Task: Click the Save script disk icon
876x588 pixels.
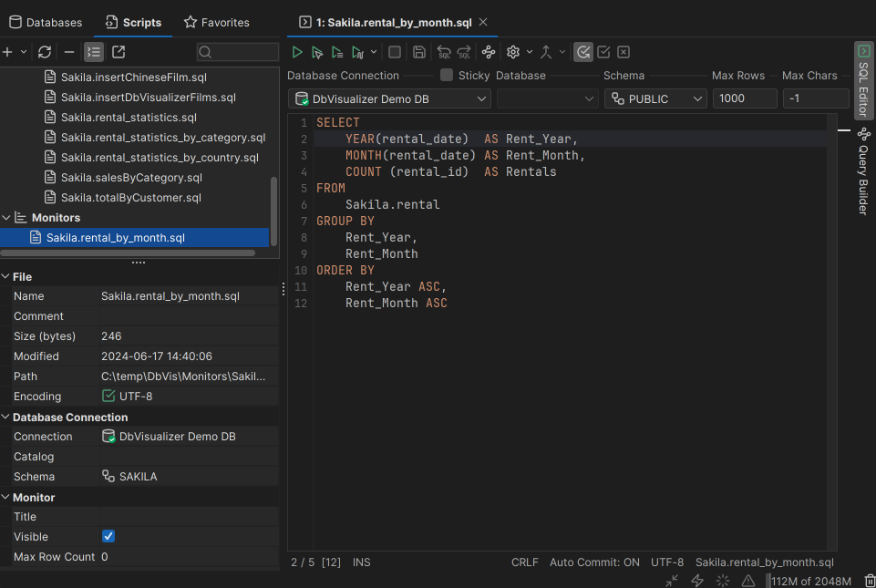Action: point(419,53)
